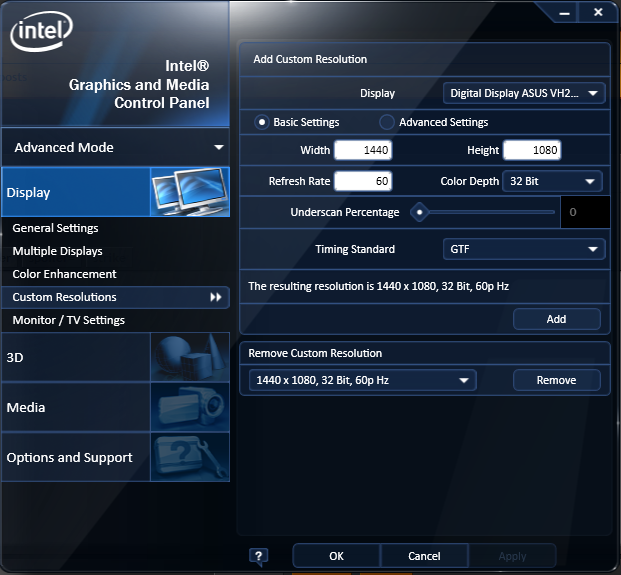This screenshot has width=621, height=575.
Task: Click the 'Add Custom Resolution' heading
Action: click(x=310, y=59)
